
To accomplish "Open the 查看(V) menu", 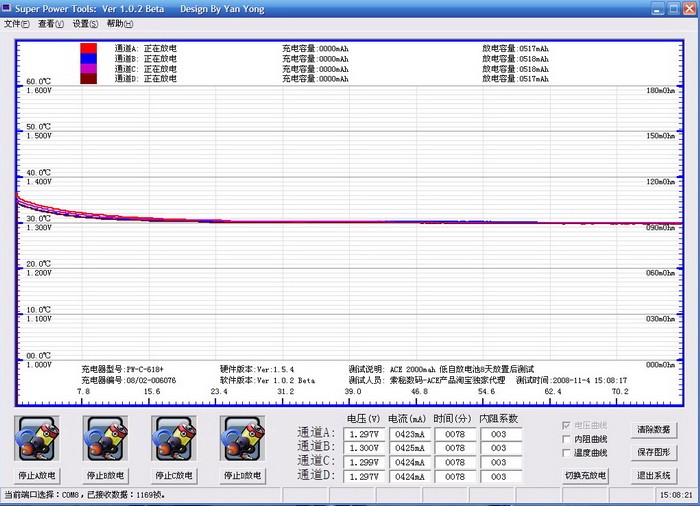I will 51,24.
